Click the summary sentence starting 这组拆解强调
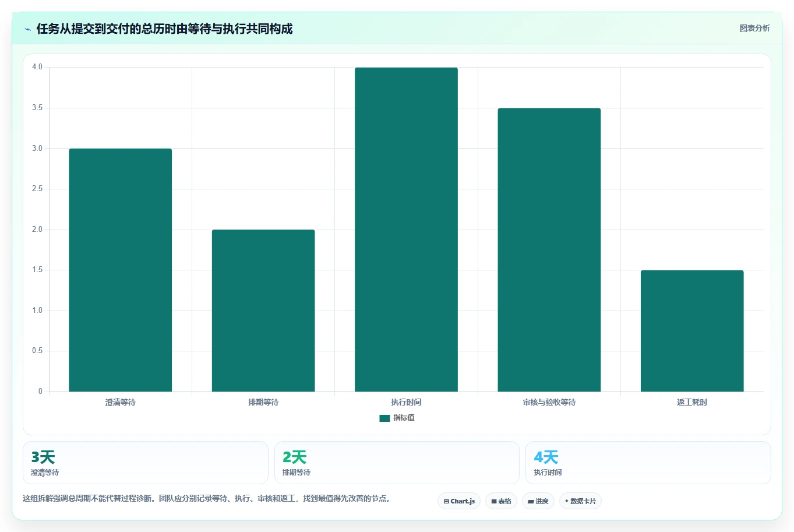Screen dimensions: 794x532 pos(207,498)
